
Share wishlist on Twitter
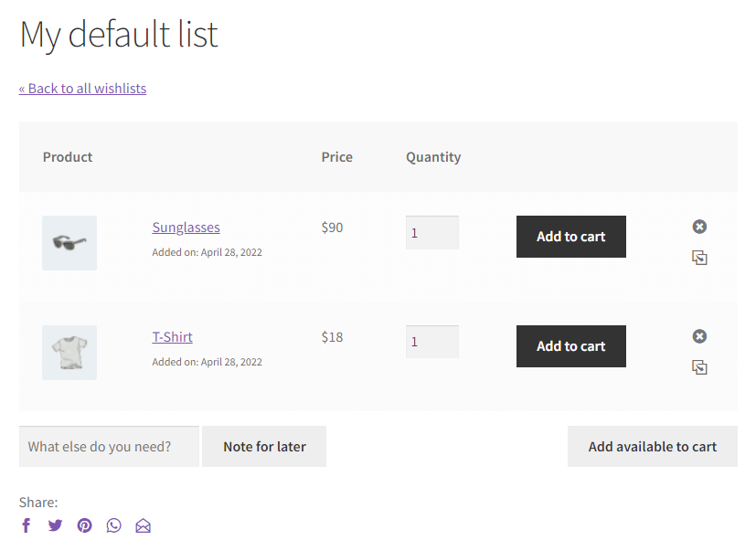pyautogui.click(x=55, y=525)
